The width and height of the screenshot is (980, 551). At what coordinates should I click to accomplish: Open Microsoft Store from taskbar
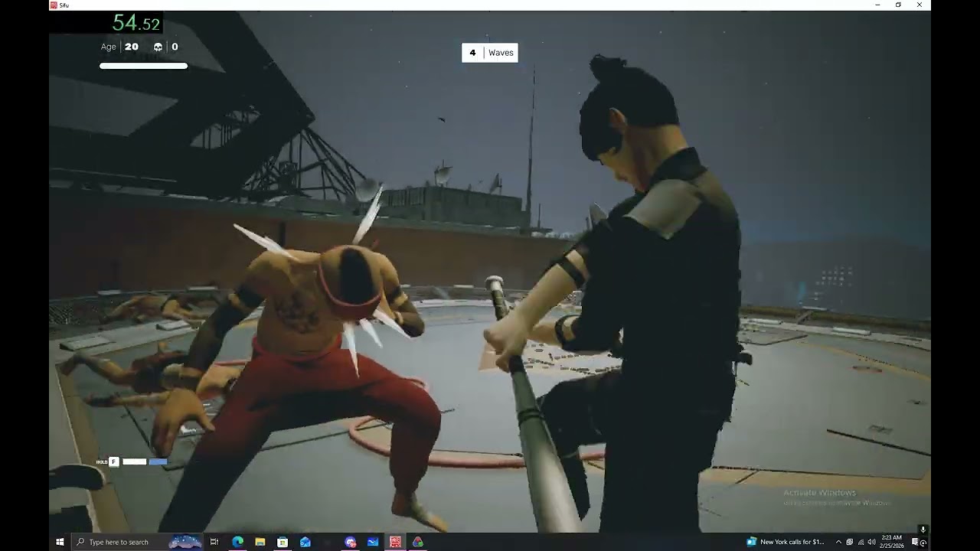pos(283,542)
